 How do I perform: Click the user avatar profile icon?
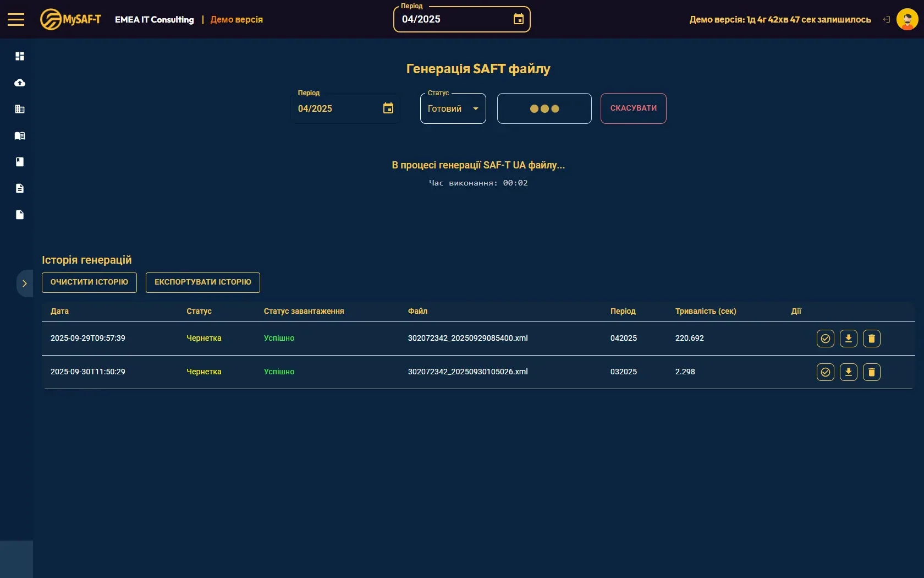click(x=907, y=19)
